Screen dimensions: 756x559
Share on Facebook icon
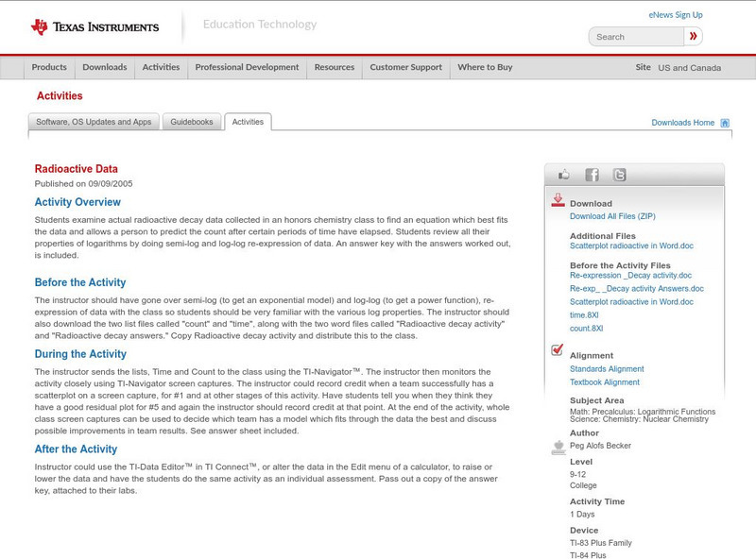click(x=592, y=175)
